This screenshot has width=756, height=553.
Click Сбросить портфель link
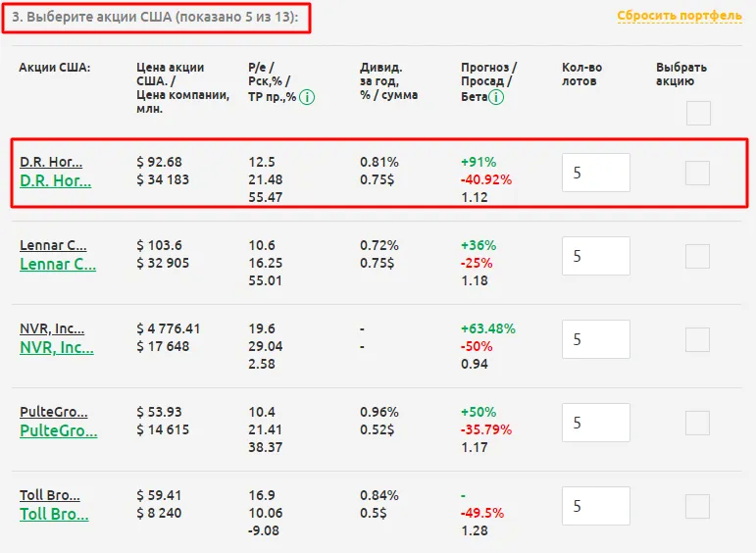(680, 16)
